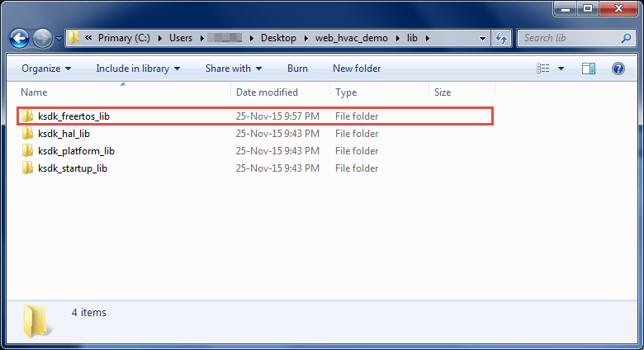This screenshot has width=644, height=350.
Task: Click the 9:57 PM date of ksdk_freertos_lib
Action: 277,116
